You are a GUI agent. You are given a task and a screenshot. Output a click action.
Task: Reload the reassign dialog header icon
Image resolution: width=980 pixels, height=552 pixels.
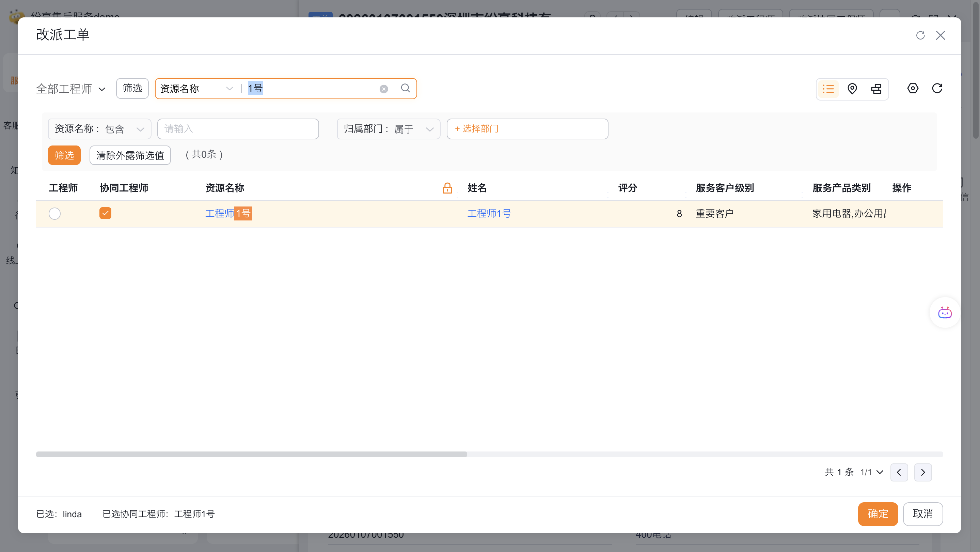[x=920, y=35]
